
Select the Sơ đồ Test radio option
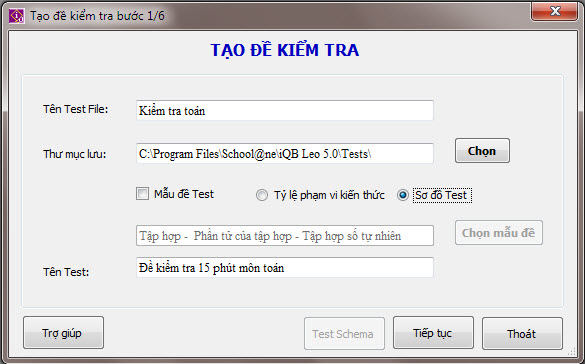403,195
